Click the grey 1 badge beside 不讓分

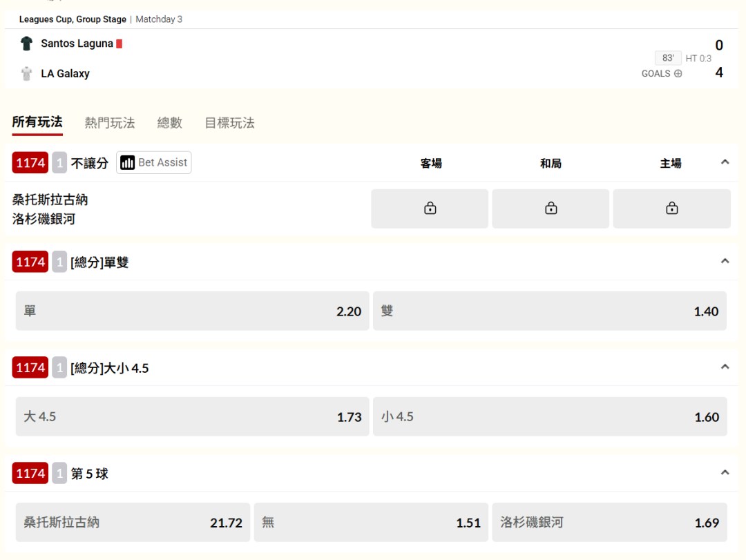click(x=59, y=163)
